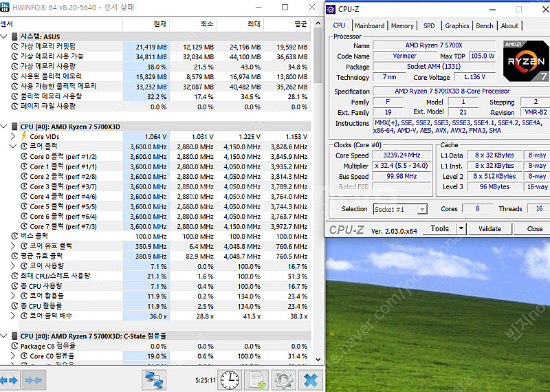Switch to the Memory tab in CPU-Z
This screenshot has height=392, width=550.
pyautogui.click(x=402, y=25)
